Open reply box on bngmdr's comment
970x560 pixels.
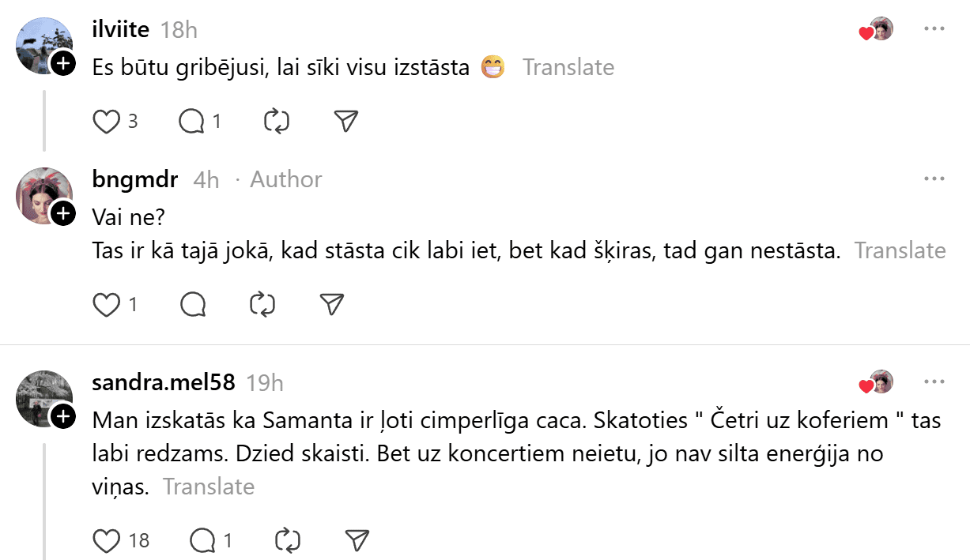click(x=193, y=304)
